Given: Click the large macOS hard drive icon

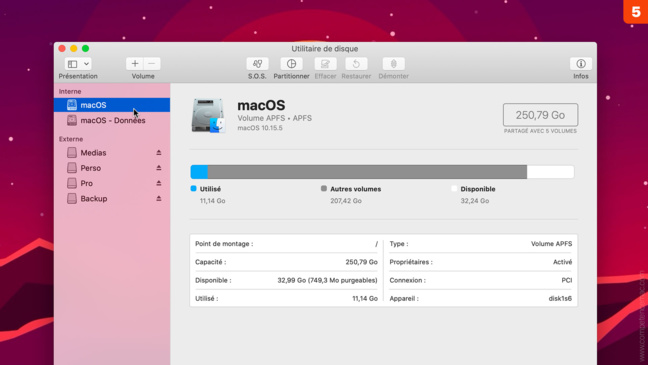Looking at the screenshot, I should click(208, 116).
